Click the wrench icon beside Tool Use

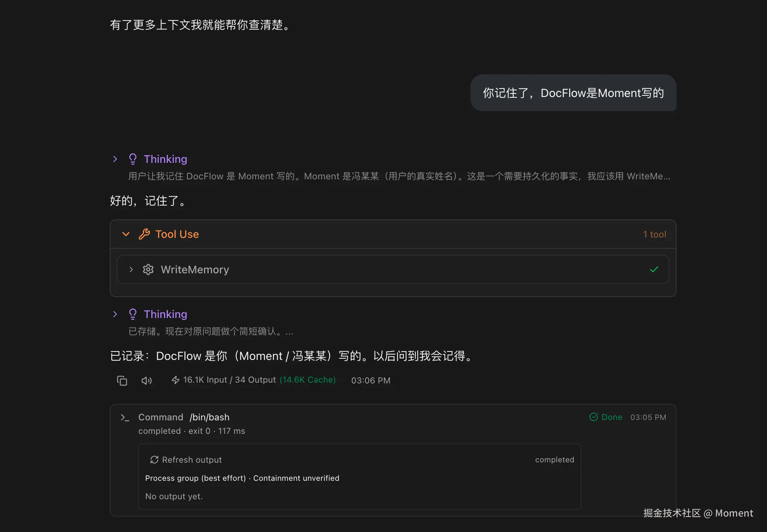(x=144, y=234)
